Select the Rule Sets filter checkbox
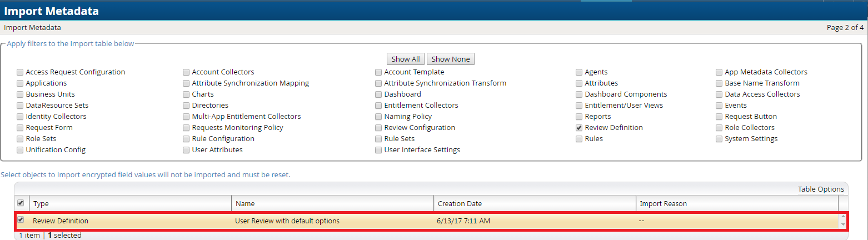 378,139
